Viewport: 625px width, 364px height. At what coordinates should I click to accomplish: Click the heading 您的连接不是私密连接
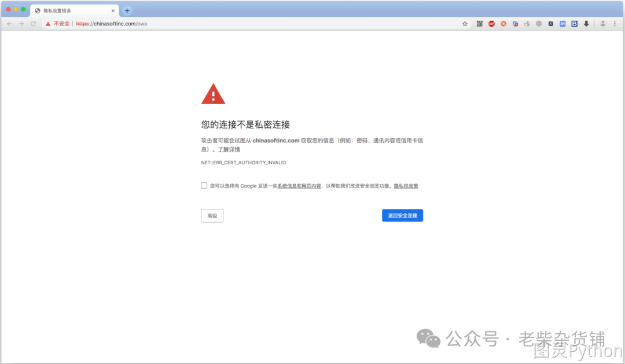[245, 124]
